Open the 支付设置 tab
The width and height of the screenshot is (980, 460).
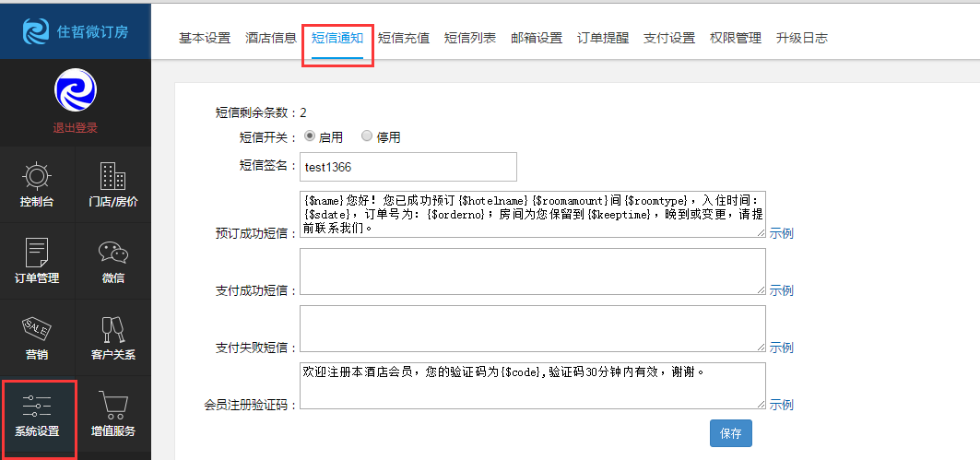point(669,38)
